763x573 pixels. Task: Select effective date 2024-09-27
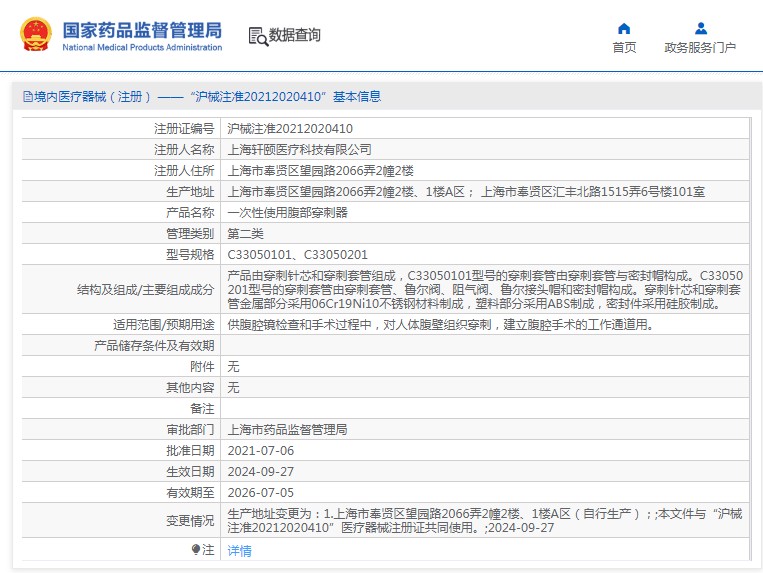(x=261, y=471)
